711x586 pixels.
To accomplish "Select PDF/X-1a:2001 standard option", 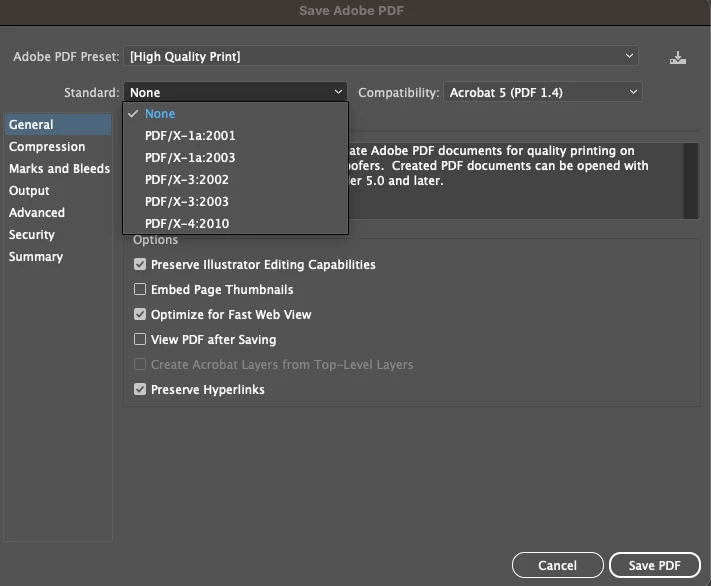I will click(x=235, y=136).
